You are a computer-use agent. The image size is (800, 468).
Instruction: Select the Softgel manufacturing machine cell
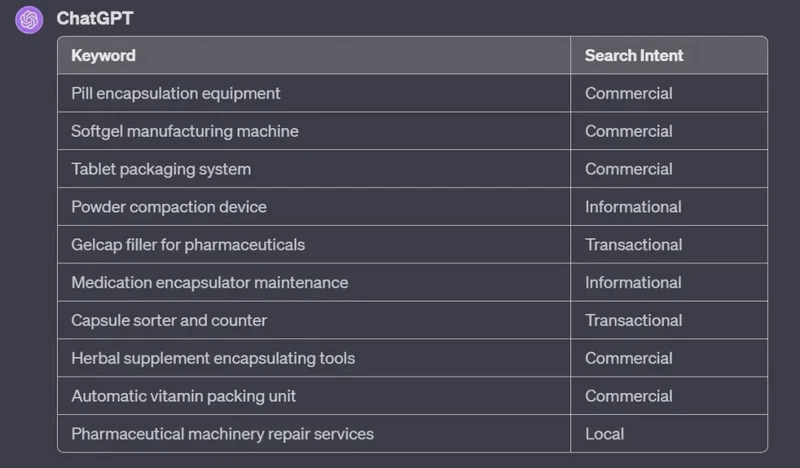pos(185,131)
